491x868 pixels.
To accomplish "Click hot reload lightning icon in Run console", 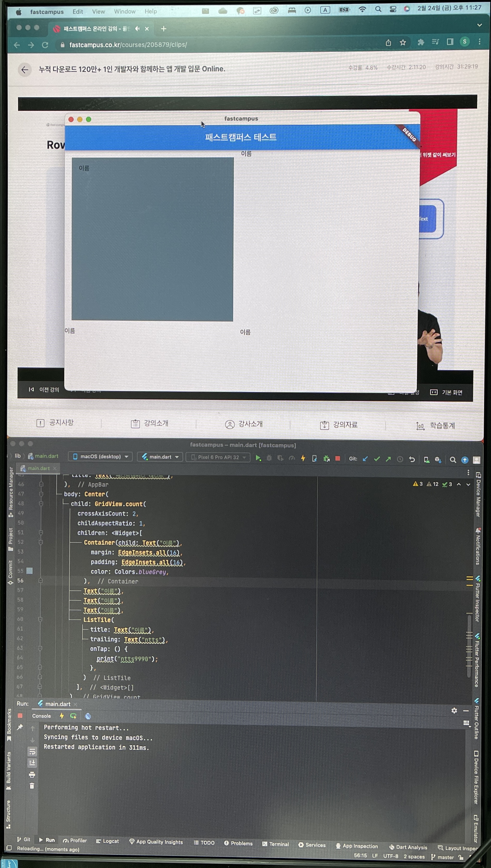I will point(62,716).
